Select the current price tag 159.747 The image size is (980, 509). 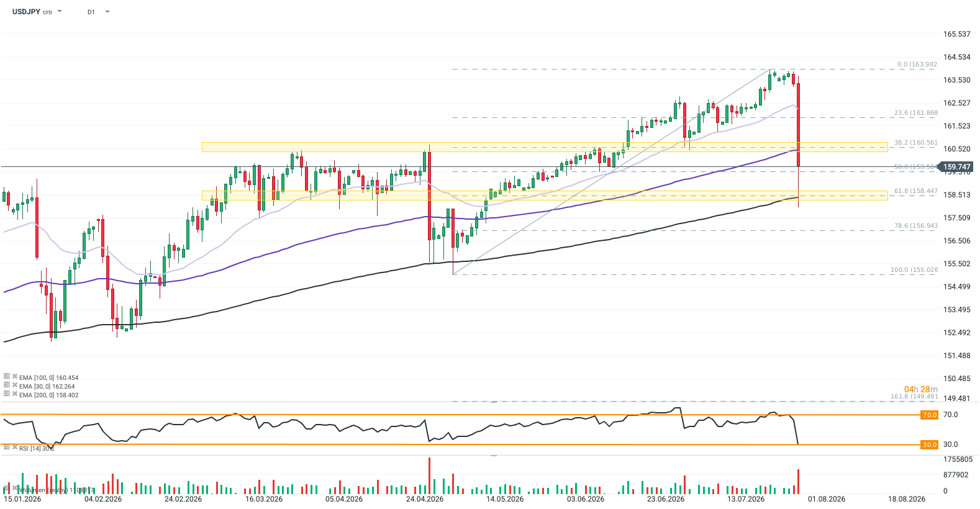point(957,167)
